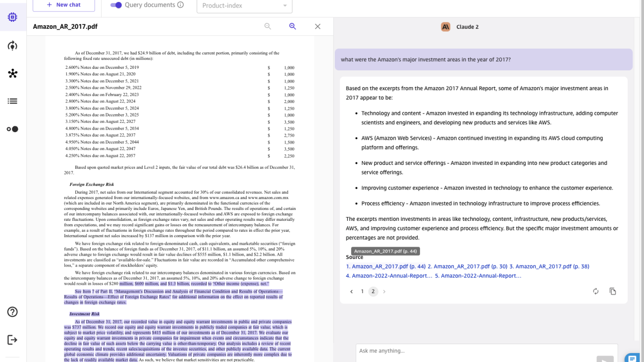Open the three-node graph sidebar icon
Screen dimensions: 644x362
(13, 74)
